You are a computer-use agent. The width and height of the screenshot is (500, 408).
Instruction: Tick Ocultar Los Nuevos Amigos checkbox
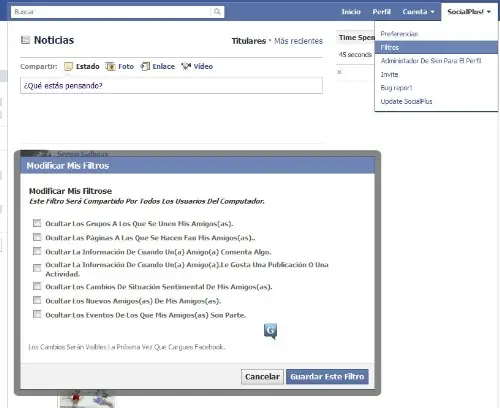pos(37,300)
